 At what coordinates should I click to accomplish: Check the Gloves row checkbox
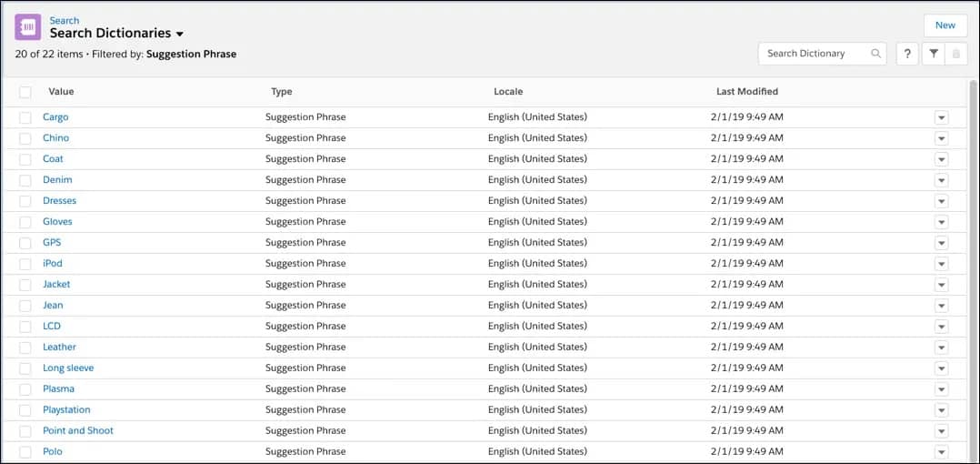[25, 222]
